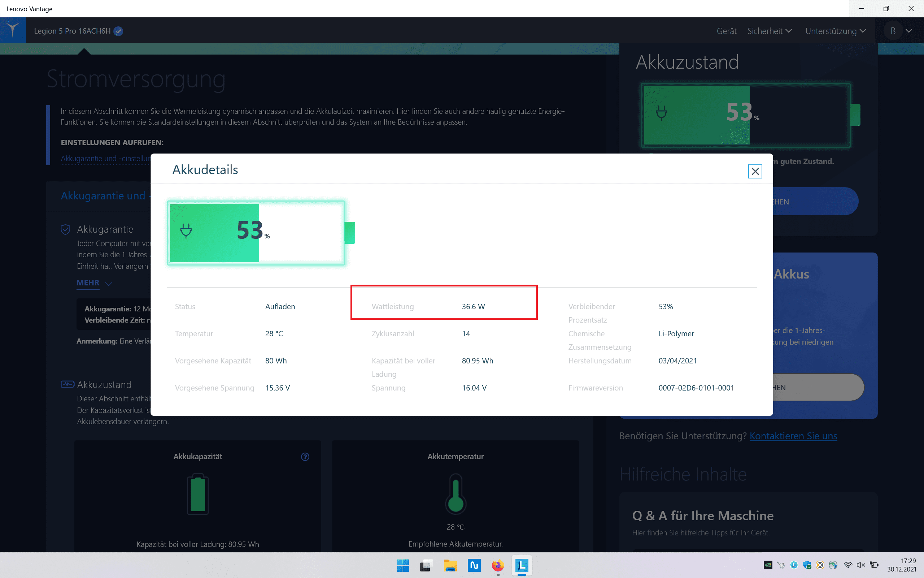924x578 pixels.
Task: Select the Li-Polymer chemistry value
Action: coord(676,334)
